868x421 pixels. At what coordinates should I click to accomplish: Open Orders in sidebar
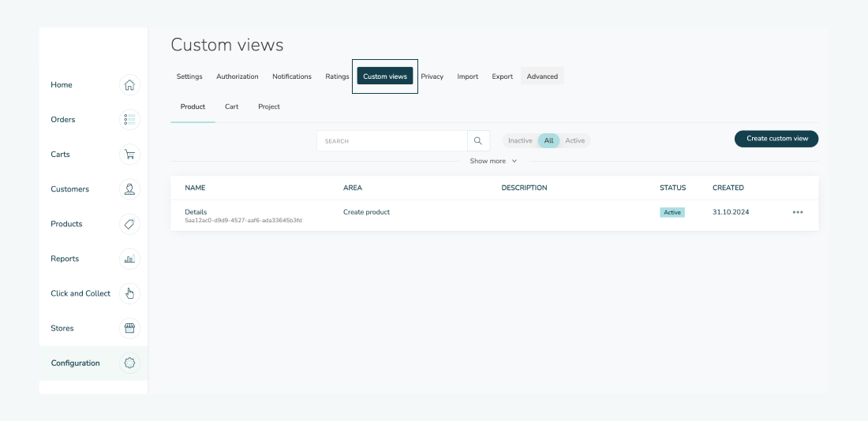(62, 120)
